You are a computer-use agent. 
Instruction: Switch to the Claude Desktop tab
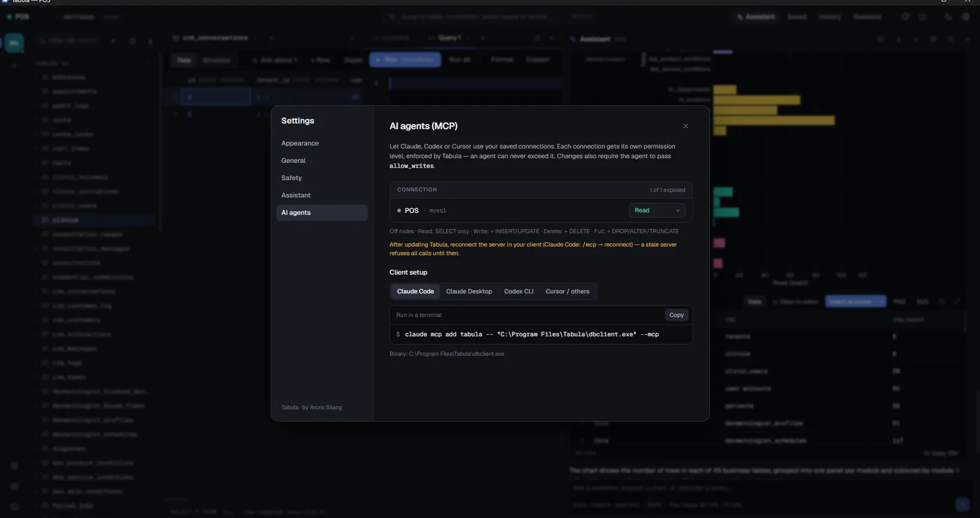469,291
